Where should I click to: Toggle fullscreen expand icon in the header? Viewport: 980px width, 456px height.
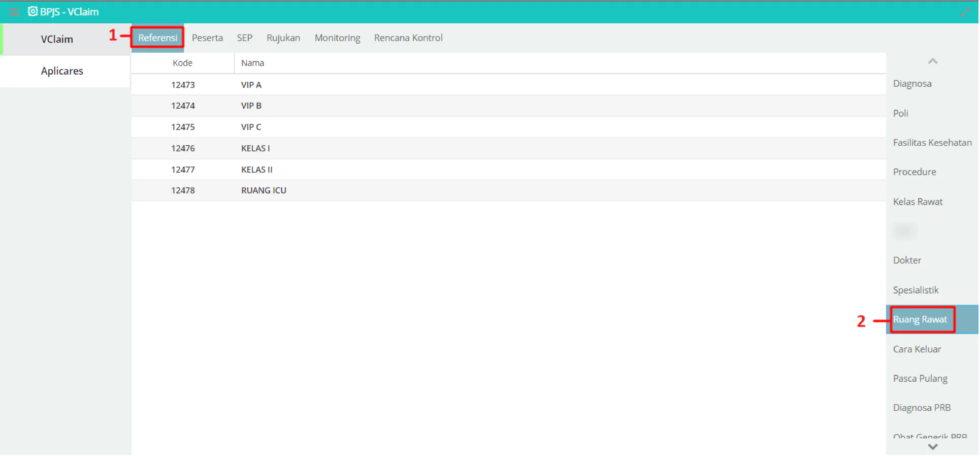pos(965,12)
